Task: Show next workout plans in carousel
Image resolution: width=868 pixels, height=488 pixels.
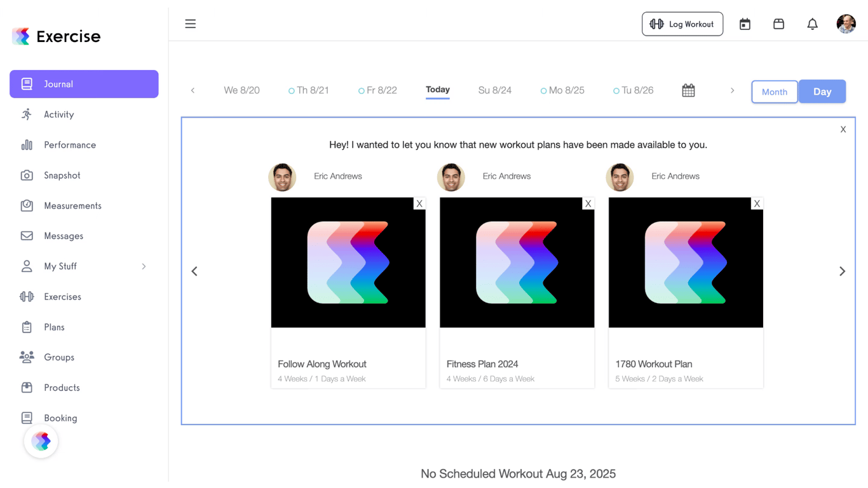Action: (x=842, y=271)
